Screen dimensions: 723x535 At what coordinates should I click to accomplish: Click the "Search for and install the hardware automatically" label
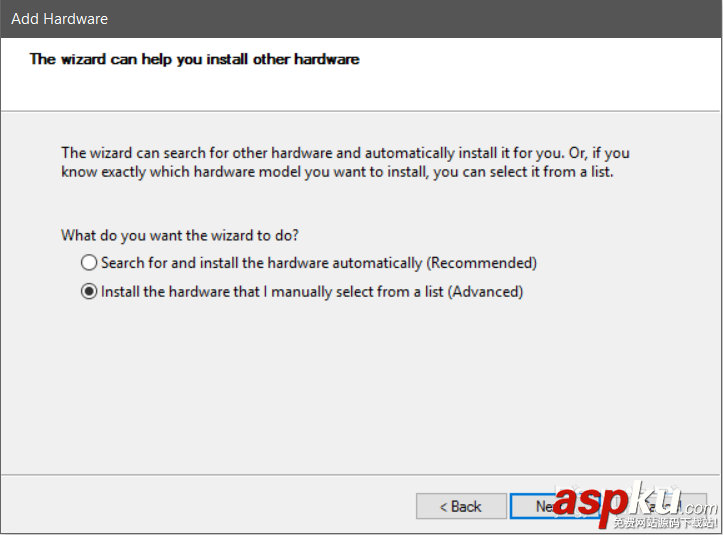pos(262,263)
